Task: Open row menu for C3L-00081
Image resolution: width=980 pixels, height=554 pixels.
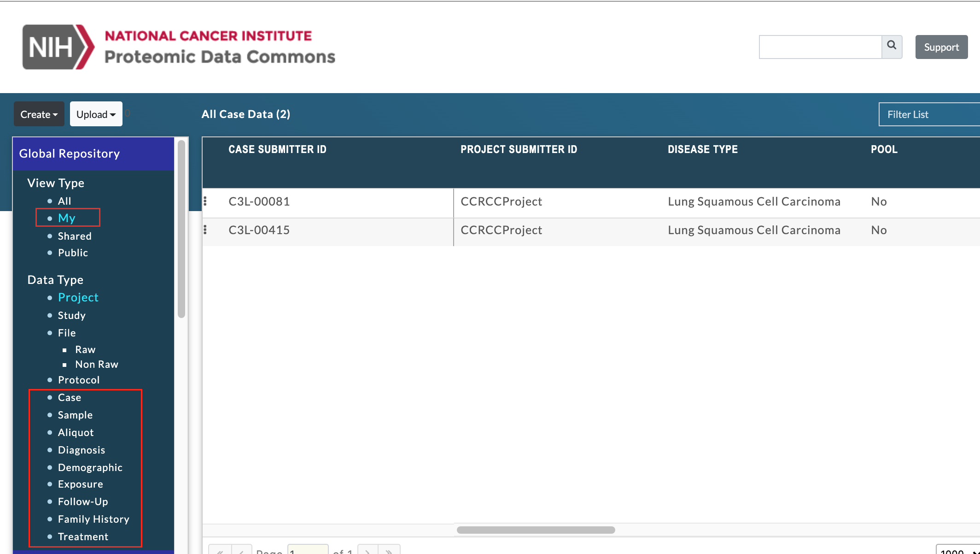Action: (x=205, y=201)
